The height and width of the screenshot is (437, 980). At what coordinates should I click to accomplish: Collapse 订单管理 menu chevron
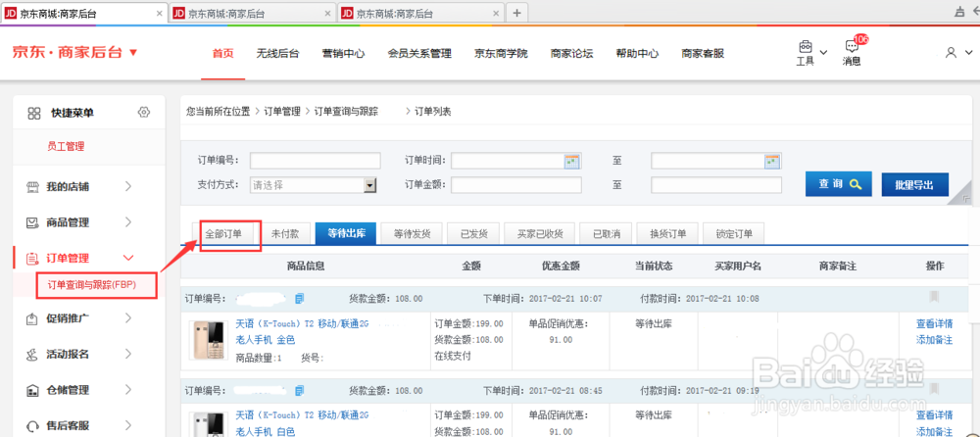pyautogui.click(x=128, y=259)
